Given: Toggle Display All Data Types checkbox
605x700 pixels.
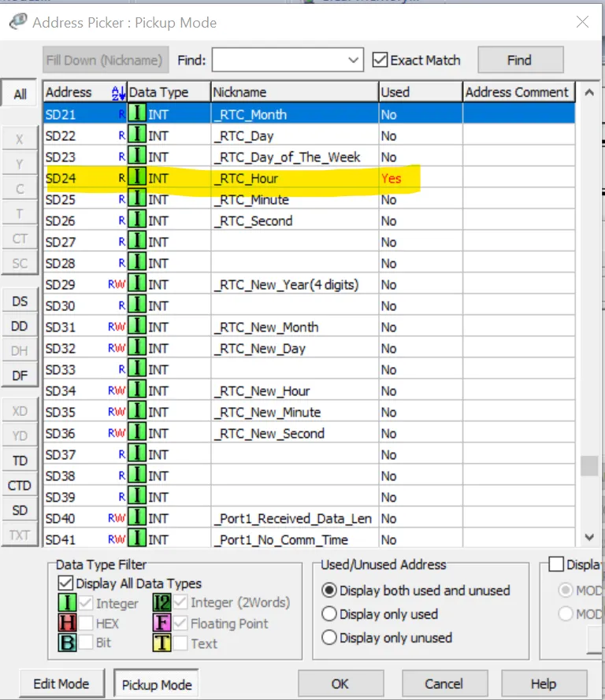Looking at the screenshot, I should [x=65, y=583].
